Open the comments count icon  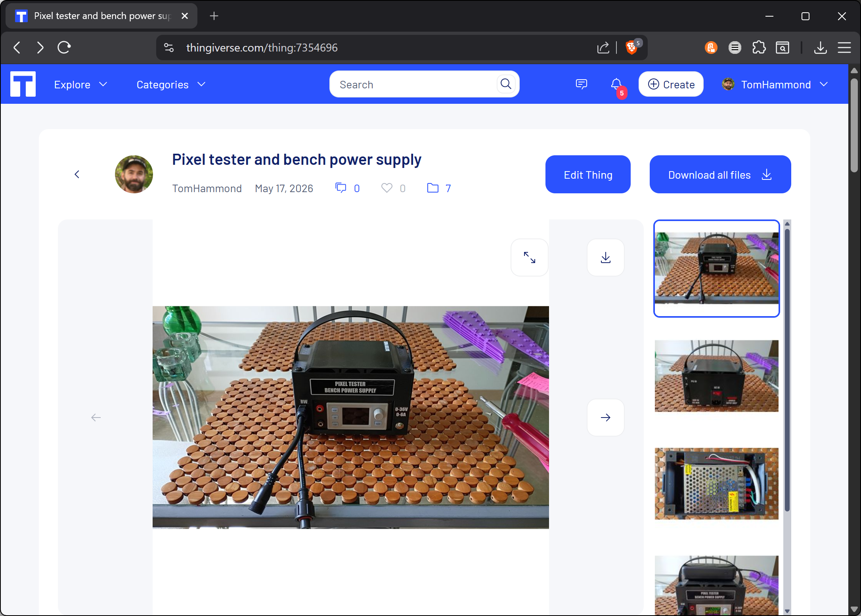(x=341, y=188)
